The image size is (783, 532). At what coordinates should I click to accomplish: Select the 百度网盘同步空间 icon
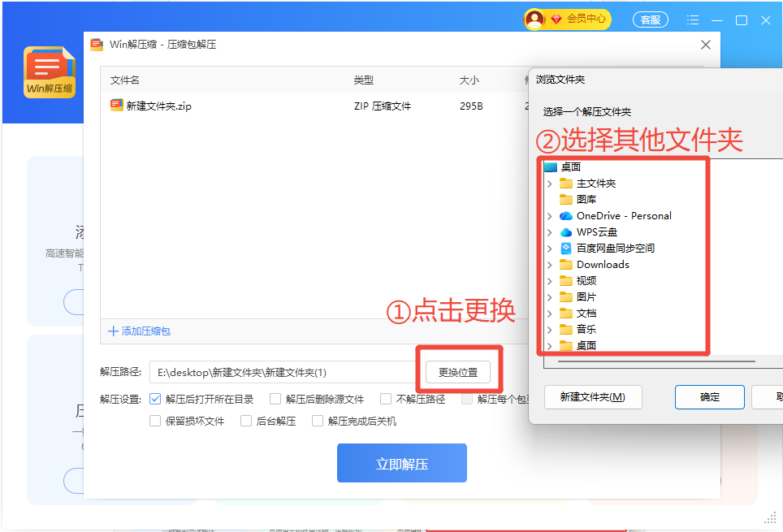coord(566,249)
